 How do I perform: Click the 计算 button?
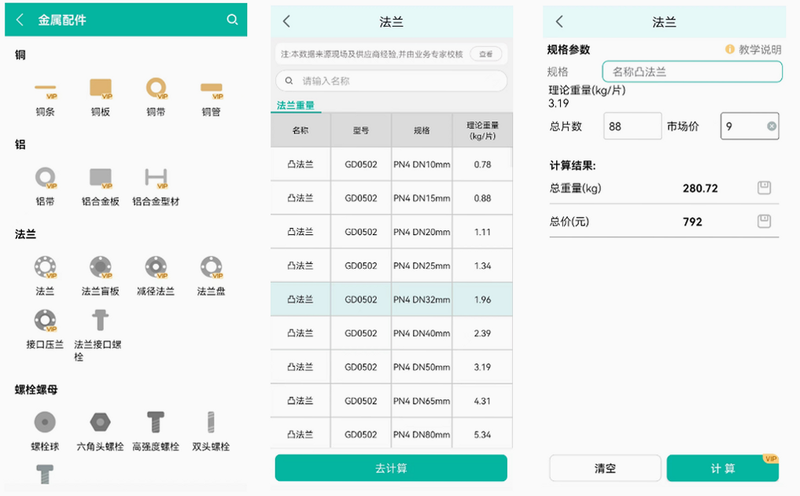tap(722, 468)
